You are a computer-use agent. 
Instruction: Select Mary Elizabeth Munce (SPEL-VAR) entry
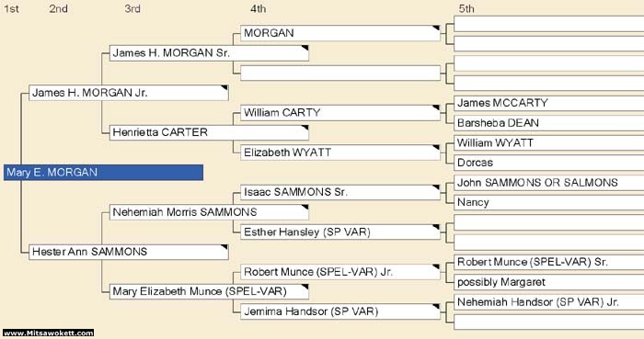209,291
